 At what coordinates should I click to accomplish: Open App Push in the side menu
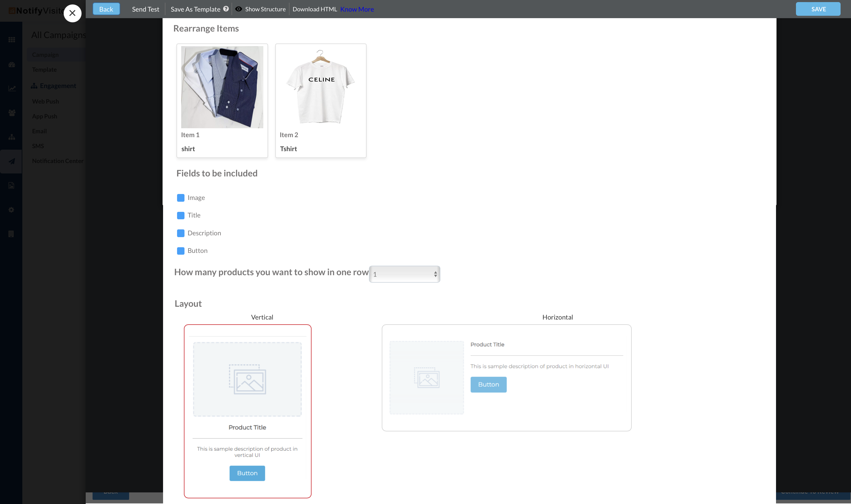click(x=45, y=116)
